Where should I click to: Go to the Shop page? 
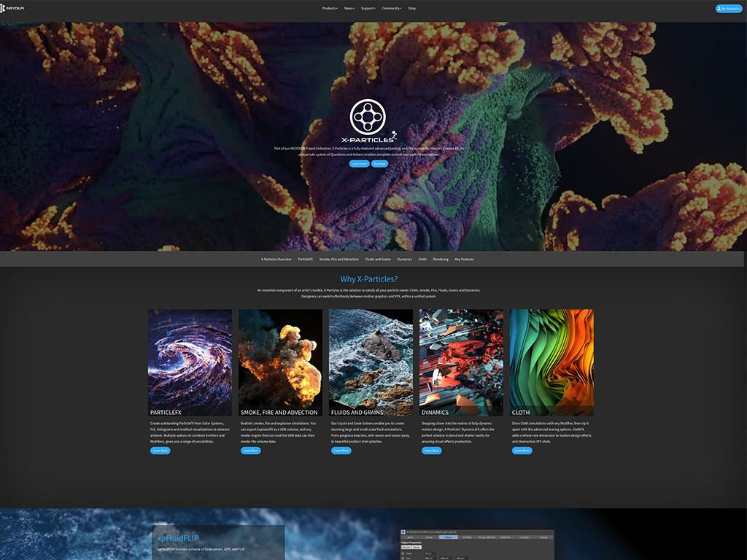412,9
